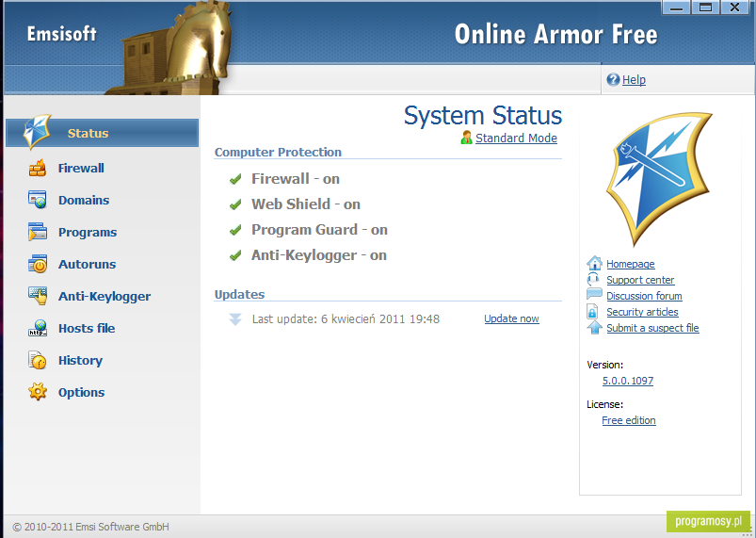Viewport: 756px width, 538px height.
Task: Click the 'Program Guard - on' status text
Action: pyautogui.click(x=319, y=230)
